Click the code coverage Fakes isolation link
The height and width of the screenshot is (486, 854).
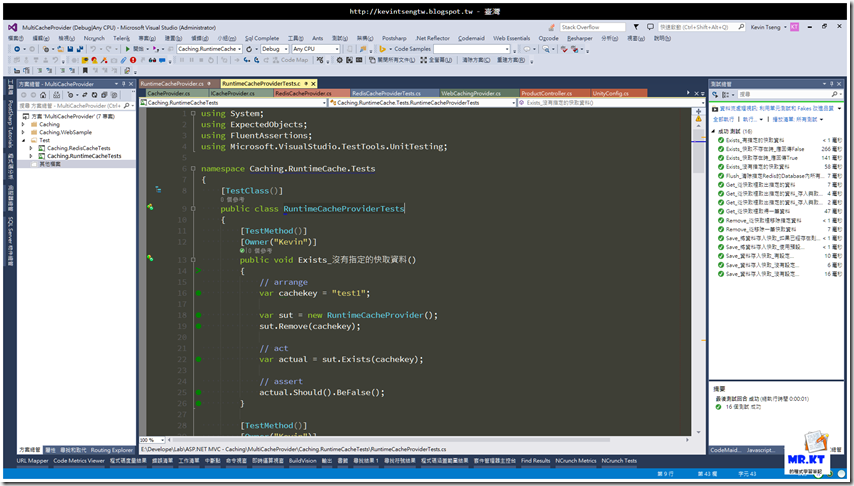pos(777,109)
